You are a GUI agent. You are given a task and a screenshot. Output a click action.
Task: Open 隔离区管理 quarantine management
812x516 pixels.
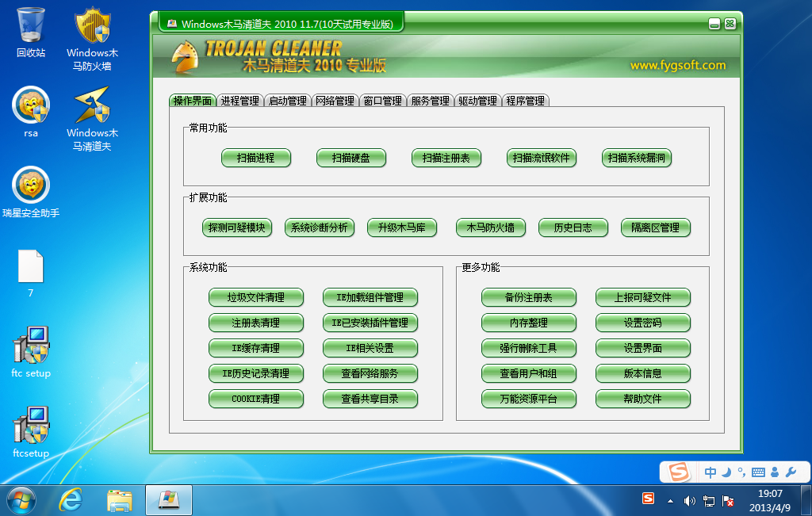coord(656,227)
